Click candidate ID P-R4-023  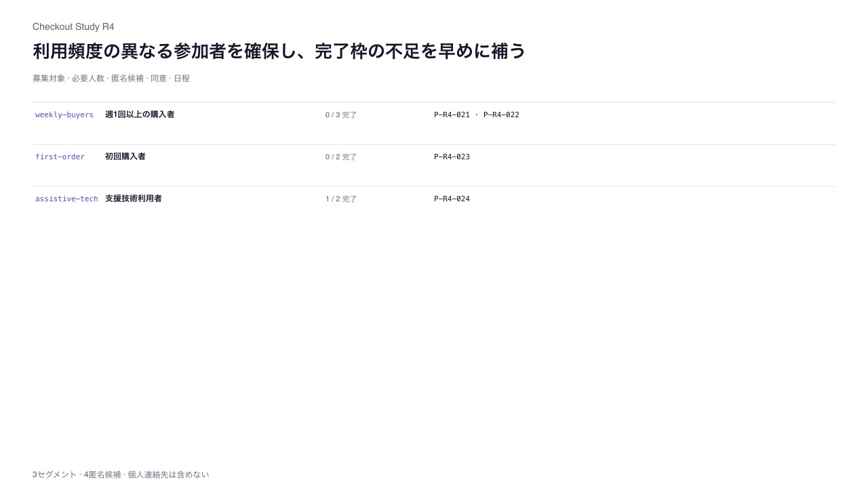tap(452, 157)
